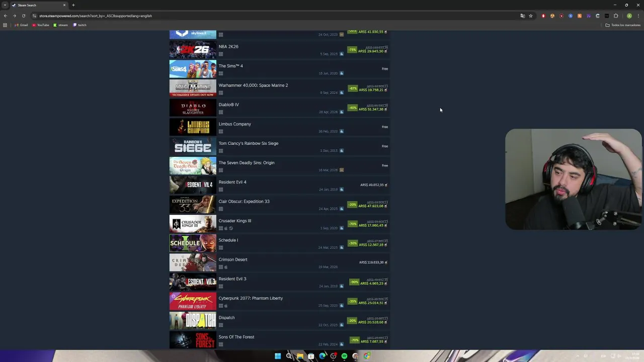Screen dimensions: 644x362
Task: Click the Windows platform icon under Dispatch
Action: pyautogui.click(x=221, y=325)
